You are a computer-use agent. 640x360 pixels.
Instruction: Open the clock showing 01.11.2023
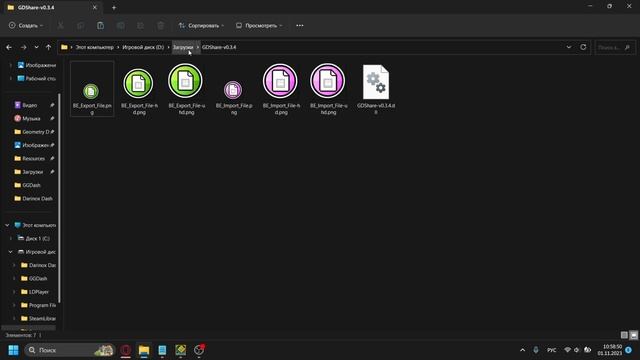pyautogui.click(x=610, y=350)
